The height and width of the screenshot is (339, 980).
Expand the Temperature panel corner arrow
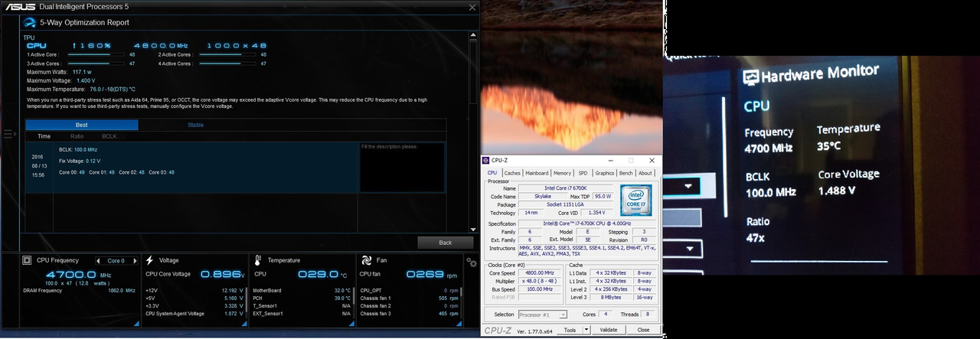click(351, 324)
